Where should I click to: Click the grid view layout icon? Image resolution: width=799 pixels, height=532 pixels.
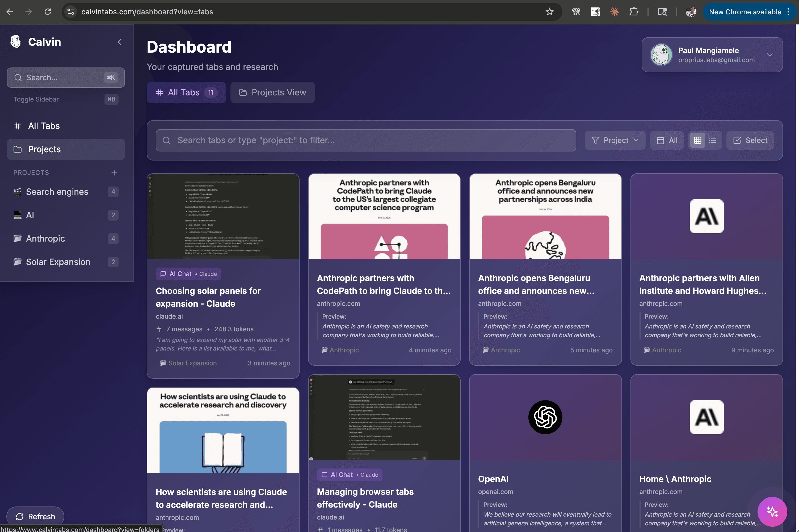click(697, 140)
